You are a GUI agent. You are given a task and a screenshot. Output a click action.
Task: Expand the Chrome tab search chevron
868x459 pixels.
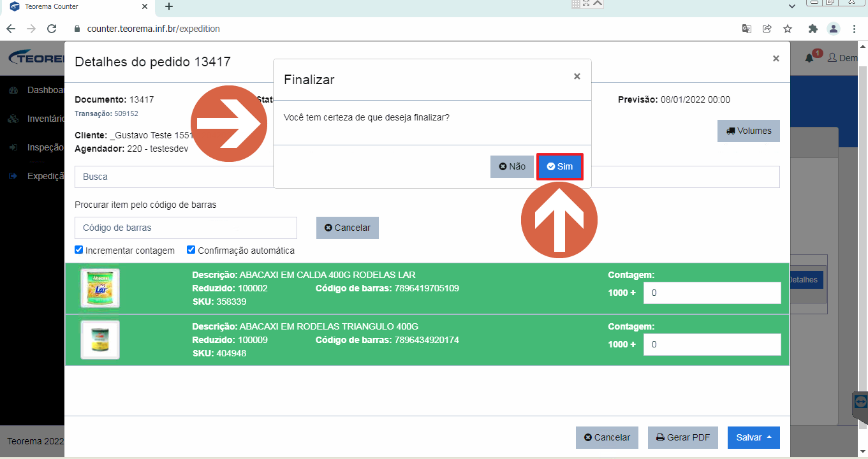click(792, 6)
